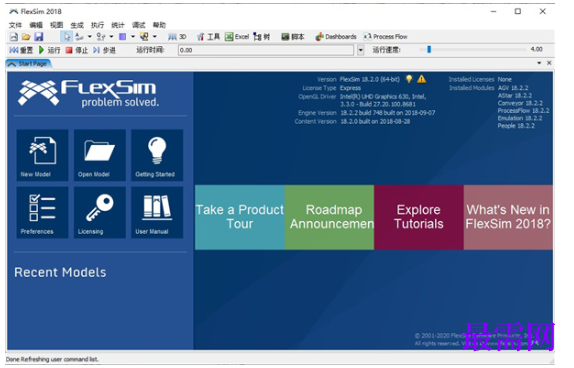Click the People 18.2.2 module entry
Image resolution: width=574 pixels, height=368 pixels.
click(x=516, y=126)
